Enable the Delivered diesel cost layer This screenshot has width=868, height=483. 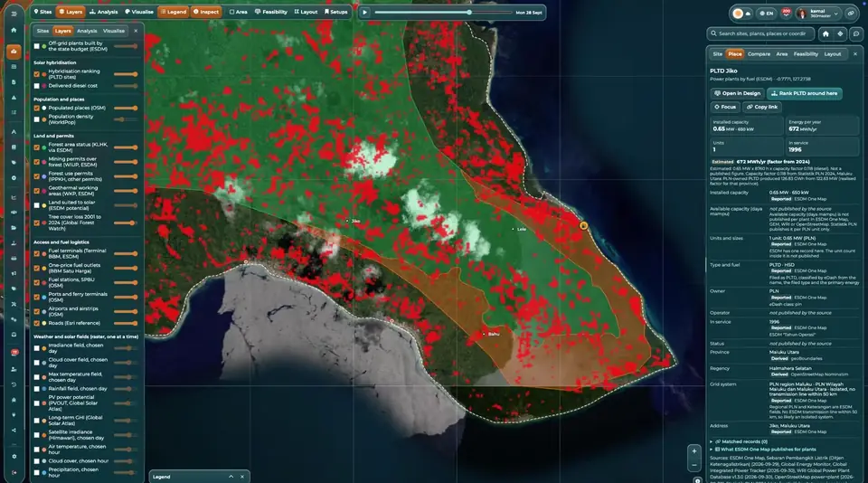(x=37, y=86)
